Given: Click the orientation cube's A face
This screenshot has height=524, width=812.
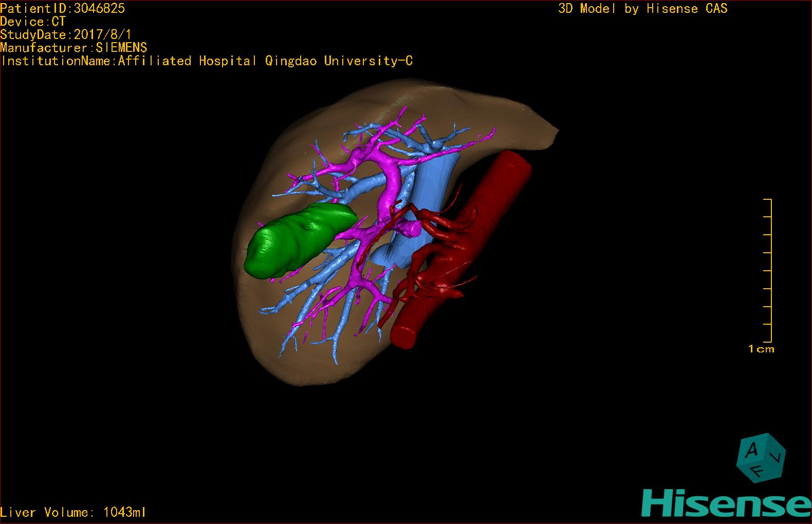Looking at the screenshot, I should click(752, 450).
